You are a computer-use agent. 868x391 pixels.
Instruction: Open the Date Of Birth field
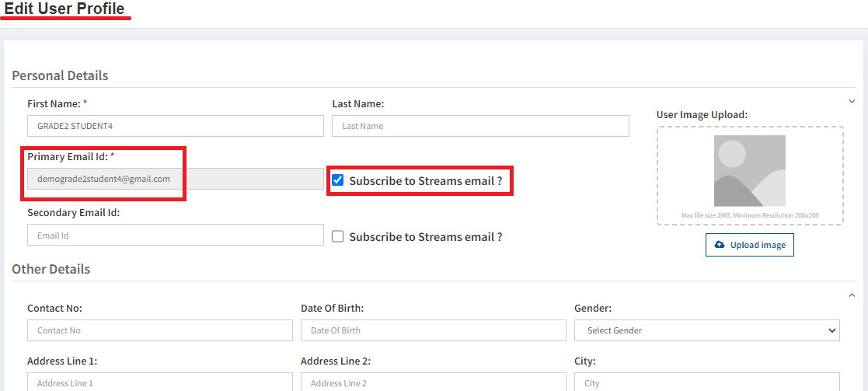[x=433, y=330]
